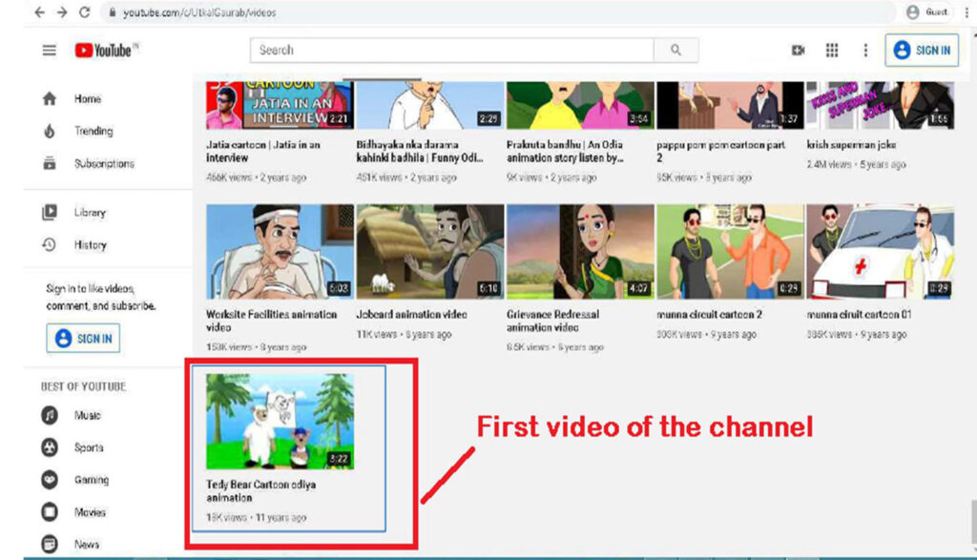
Task: Open Tedy Bear Cartoon video thumbnail
Action: tap(280, 421)
